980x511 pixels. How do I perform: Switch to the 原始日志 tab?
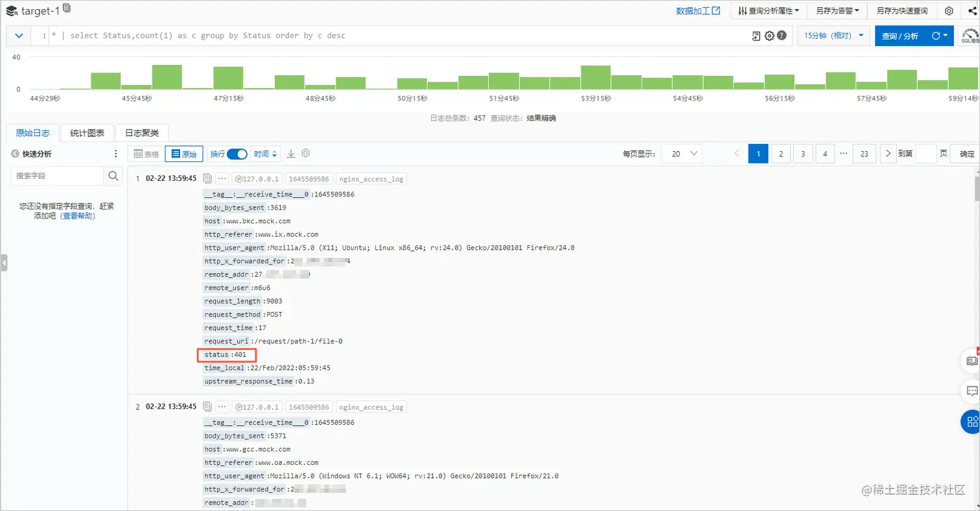(32, 132)
